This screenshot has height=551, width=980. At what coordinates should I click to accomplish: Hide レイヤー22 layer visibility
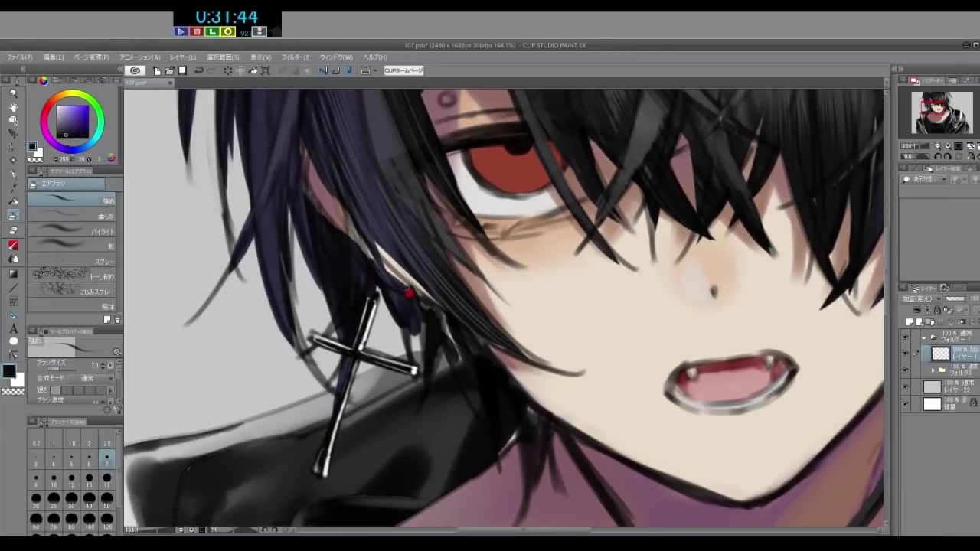pyautogui.click(x=906, y=387)
